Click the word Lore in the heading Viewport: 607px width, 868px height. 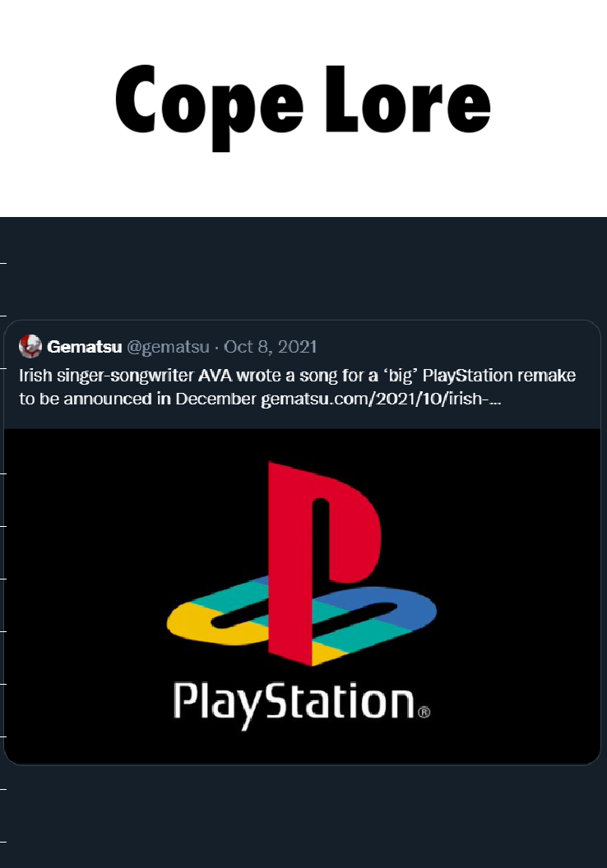pyautogui.click(x=408, y=99)
